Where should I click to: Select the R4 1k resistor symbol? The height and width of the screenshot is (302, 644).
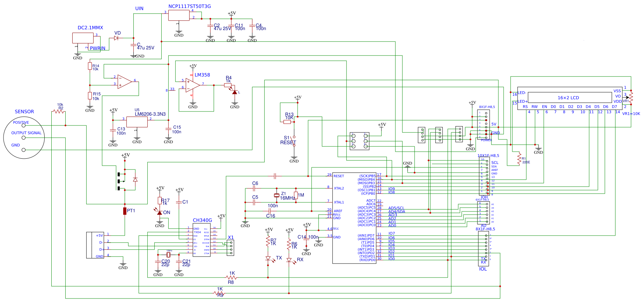(x=228, y=85)
